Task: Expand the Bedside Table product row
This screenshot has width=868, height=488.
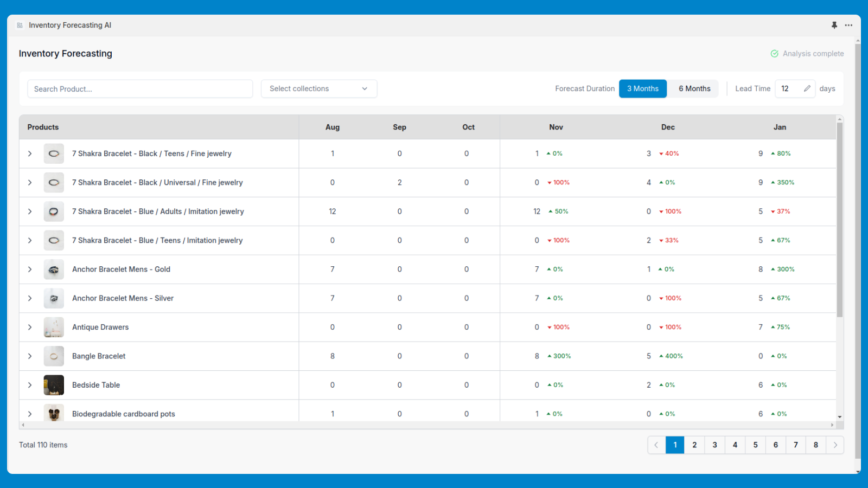Action: 30,385
